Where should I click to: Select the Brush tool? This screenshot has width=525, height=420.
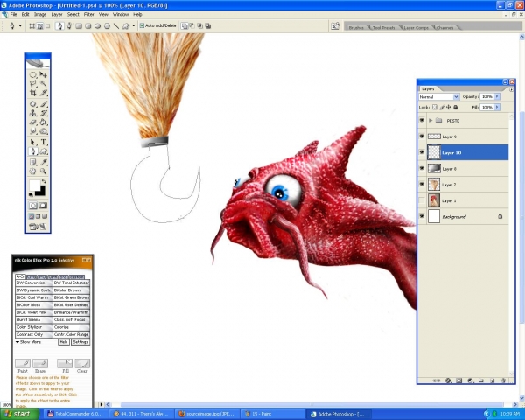(44, 104)
